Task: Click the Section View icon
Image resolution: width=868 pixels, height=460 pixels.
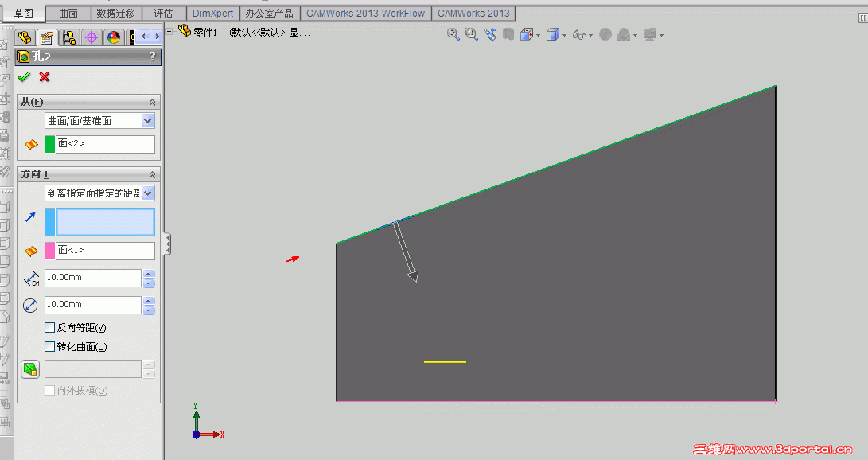Action: click(508, 34)
